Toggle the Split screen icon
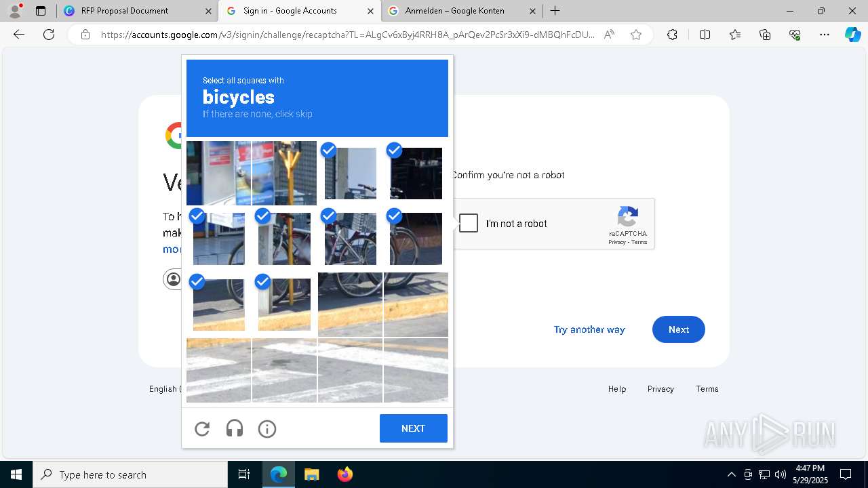 (705, 35)
